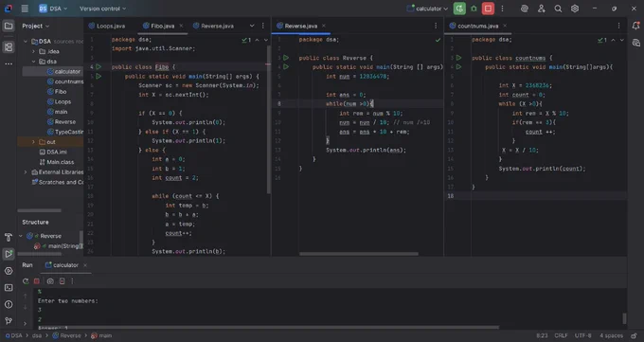Click the CRLF line separator in status bar
The image size is (644, 342).
[561, 335]
